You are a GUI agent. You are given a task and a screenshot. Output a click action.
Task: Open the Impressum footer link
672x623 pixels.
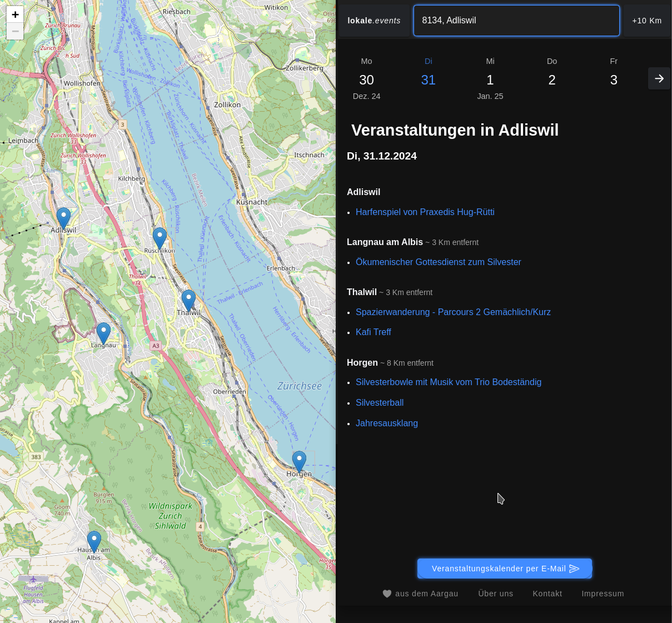[603, 594]
